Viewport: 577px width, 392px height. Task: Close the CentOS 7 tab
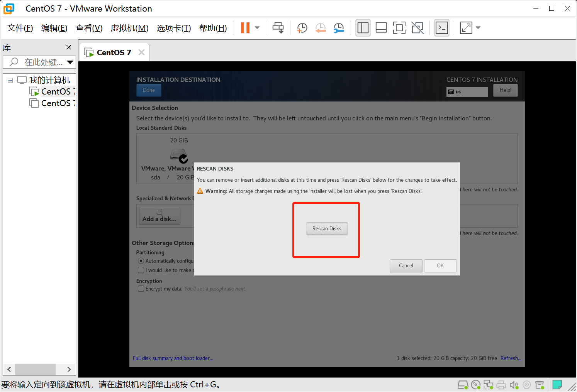pos(141,52)
